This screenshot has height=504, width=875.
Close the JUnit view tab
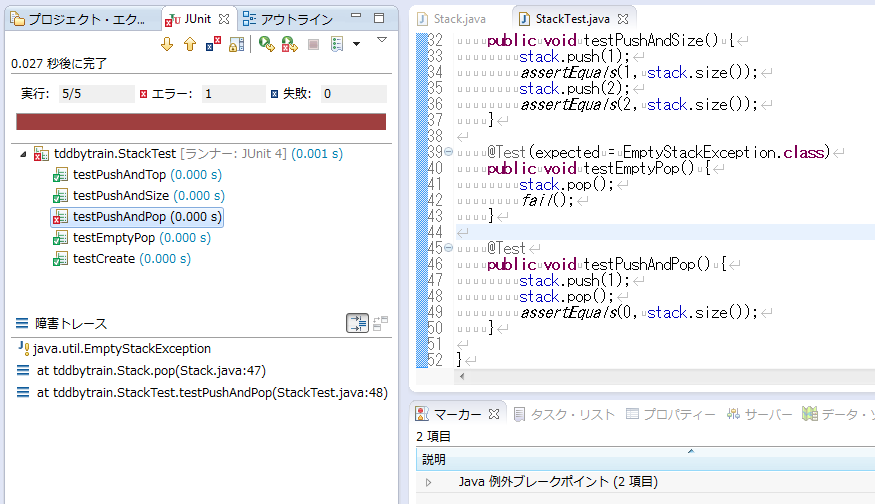pyautogui.click(x=224, y=19)
